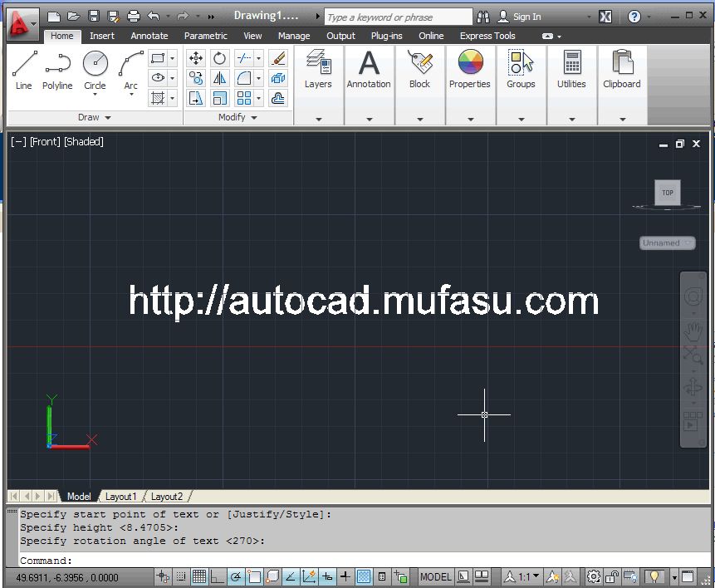The image size is (715, 588).
Task: Switch to the Annotate ribbon tab
Action: pos(149,36)
